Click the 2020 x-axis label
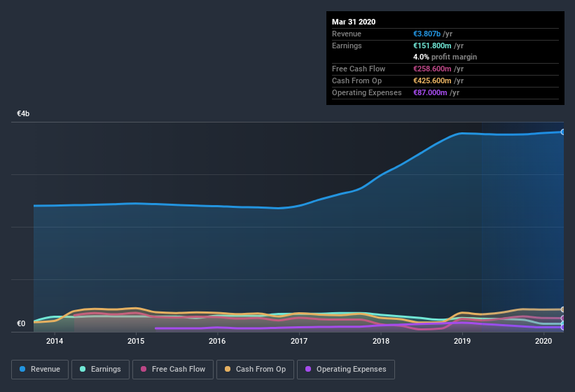Image resolution: width=575 pixels, height=392 pixels. 543,341
